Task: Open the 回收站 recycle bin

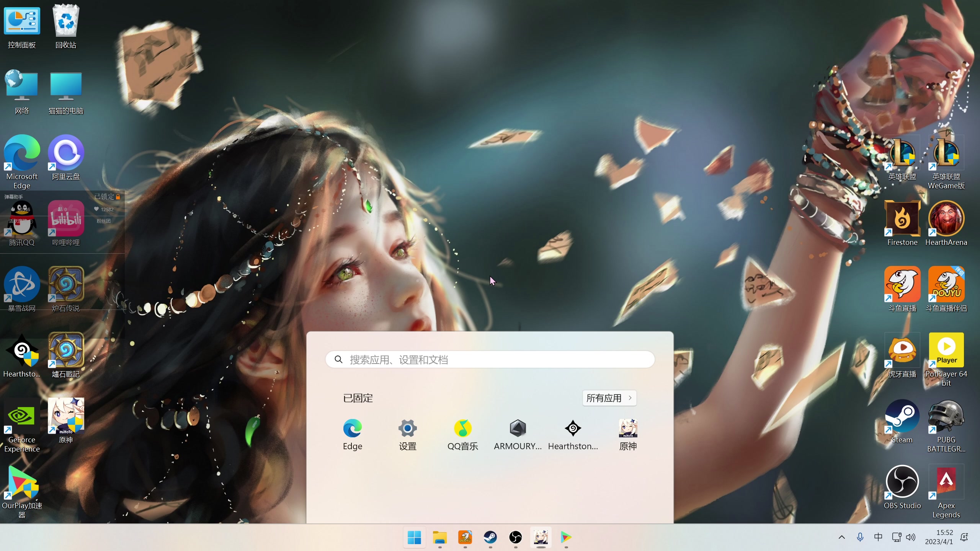Action: click(66, 27)
